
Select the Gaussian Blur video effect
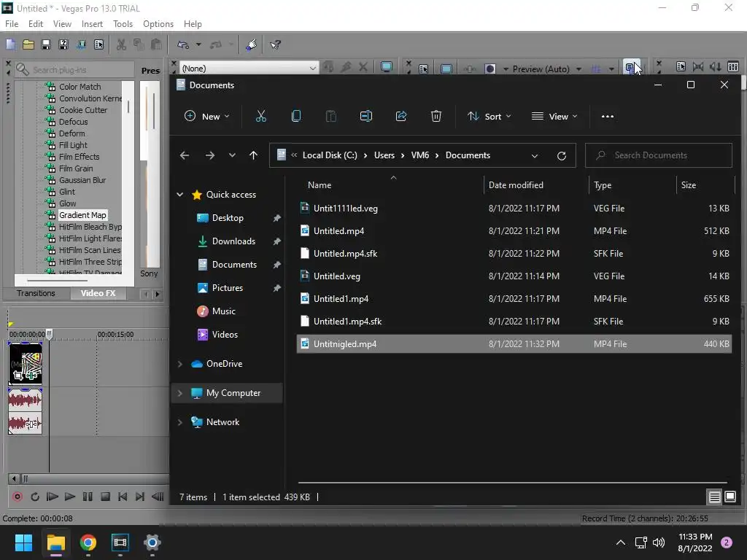[x=82, y=180]
